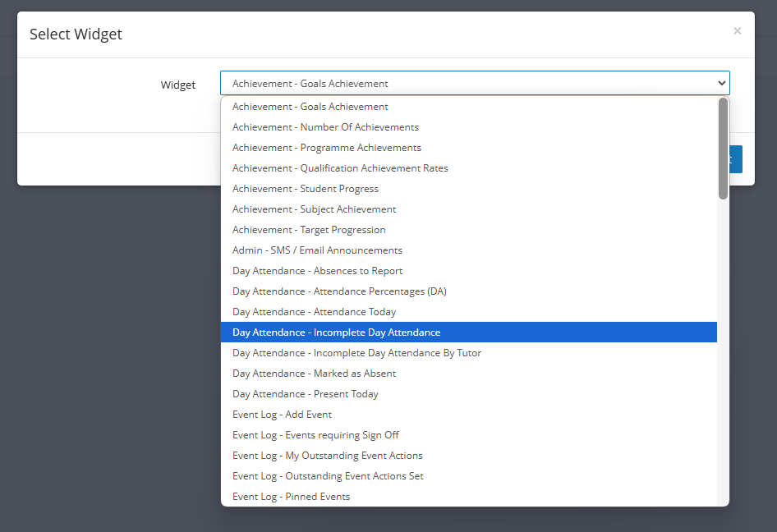This screenshot has width=777, height=532.
Task: Pick Day Attendance - Attendance Percentages (DA)
Action: coord(469,291)
